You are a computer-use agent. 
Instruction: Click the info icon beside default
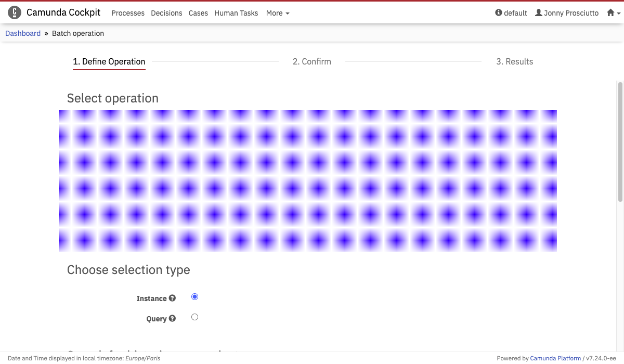pos(499,13)
